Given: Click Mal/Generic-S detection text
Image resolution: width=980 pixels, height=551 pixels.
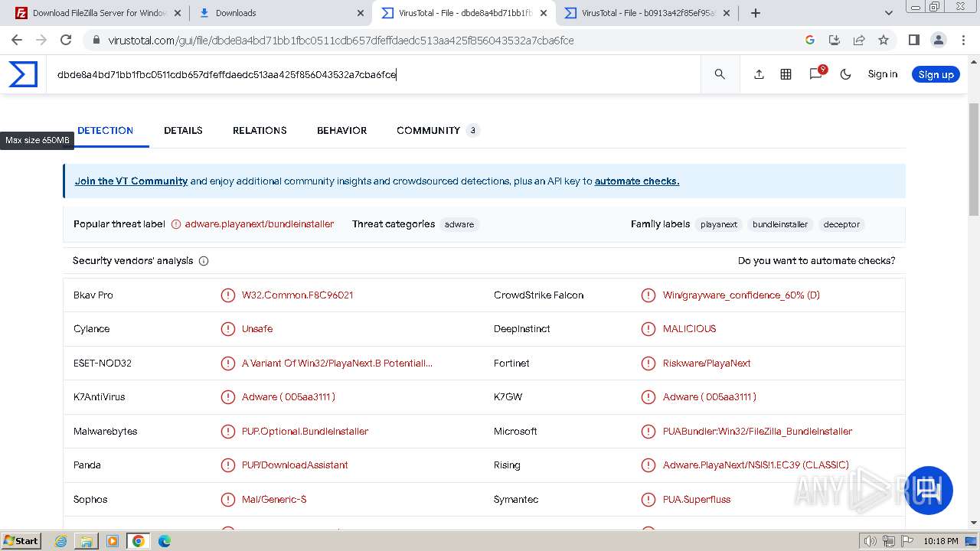Looking at the screenshot, I should tap(274, 500).
